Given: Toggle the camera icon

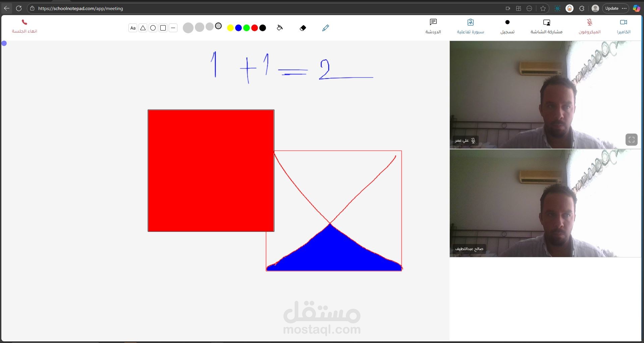Looking at the screenshot, I should [624, 22].
